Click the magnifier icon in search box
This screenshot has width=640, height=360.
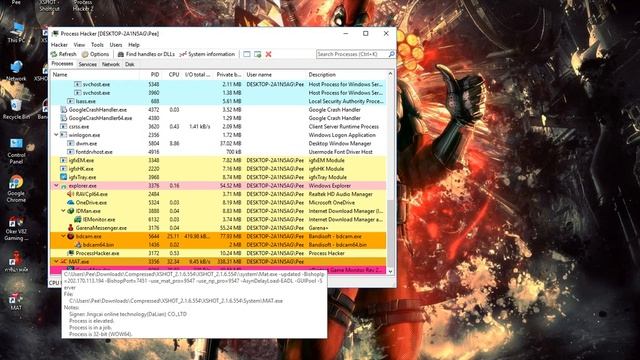tap(391, 54)
